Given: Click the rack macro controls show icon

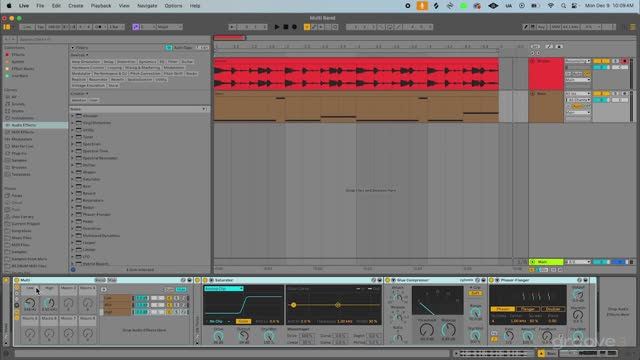Looking at the screenshot, I should (17, 288).
